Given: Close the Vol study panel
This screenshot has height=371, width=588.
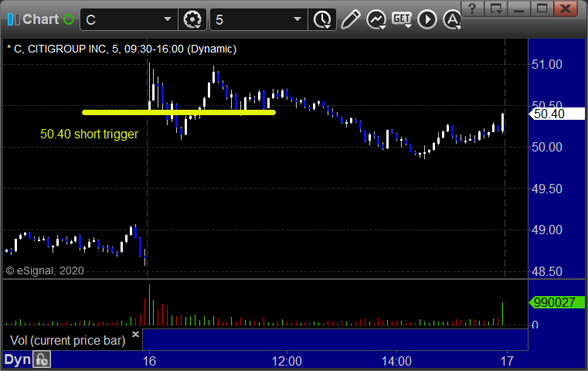Looking at the screenshot, I should tap(135, 334).
